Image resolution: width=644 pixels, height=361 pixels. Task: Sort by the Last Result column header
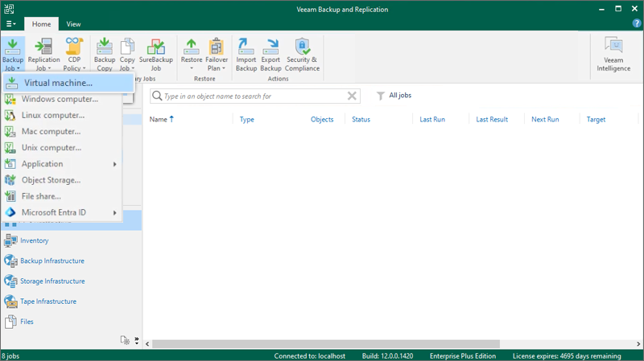[x=492, y=119]
